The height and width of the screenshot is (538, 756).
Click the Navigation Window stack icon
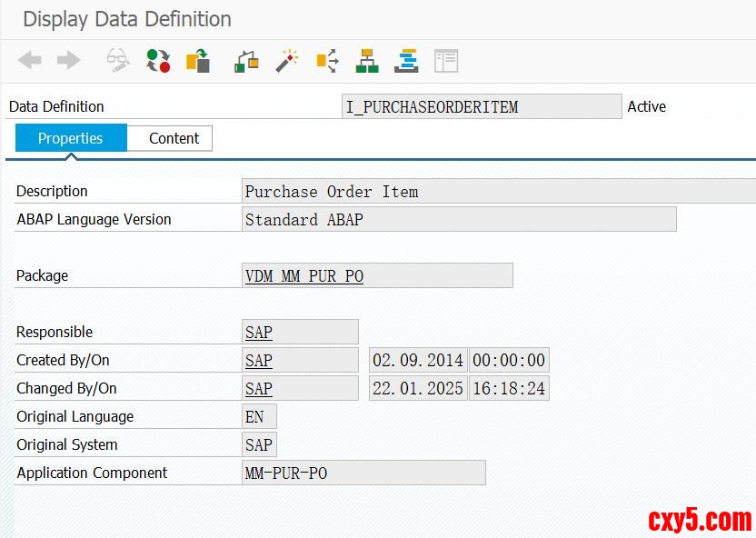click(406, 61)
